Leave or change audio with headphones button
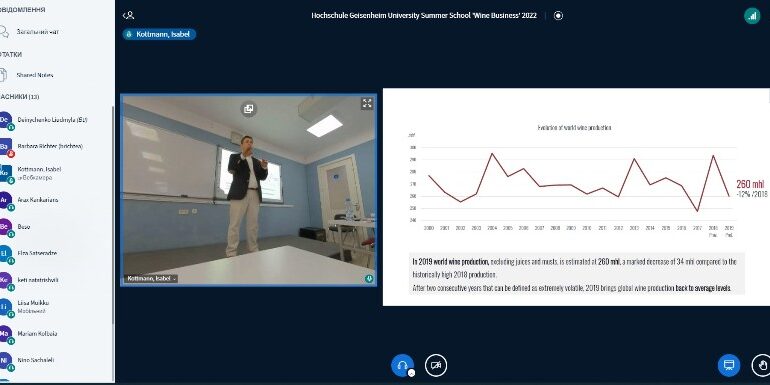This screenshot has width=770, height=385. (402, 365)
